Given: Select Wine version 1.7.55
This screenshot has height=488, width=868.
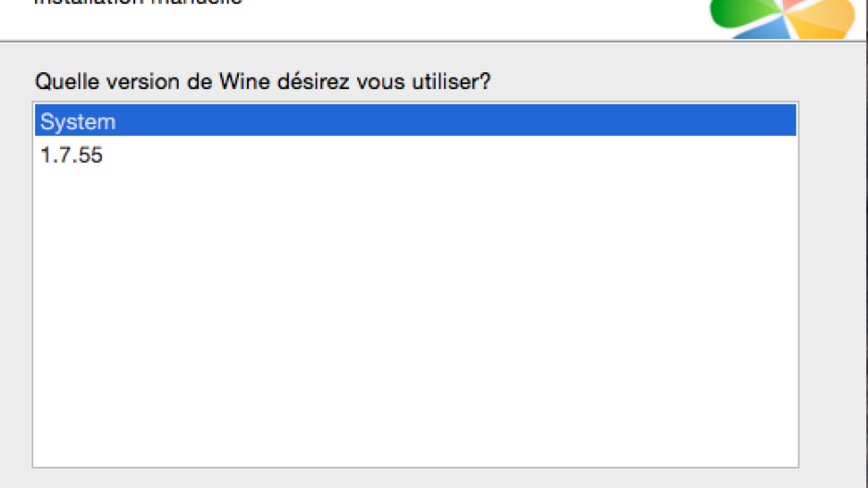Looking at the screenshot, I should click(415, 155).
